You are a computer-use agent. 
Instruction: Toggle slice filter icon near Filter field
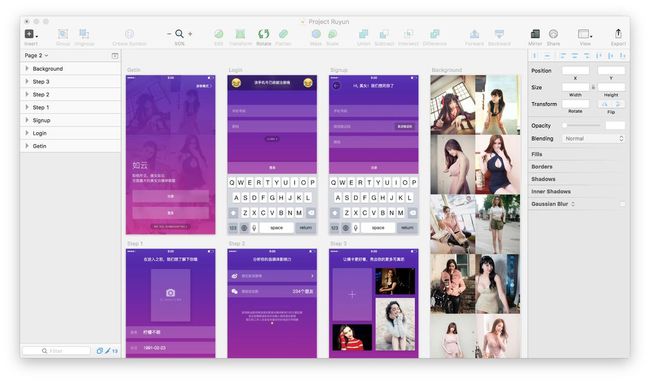click(108, 351)
